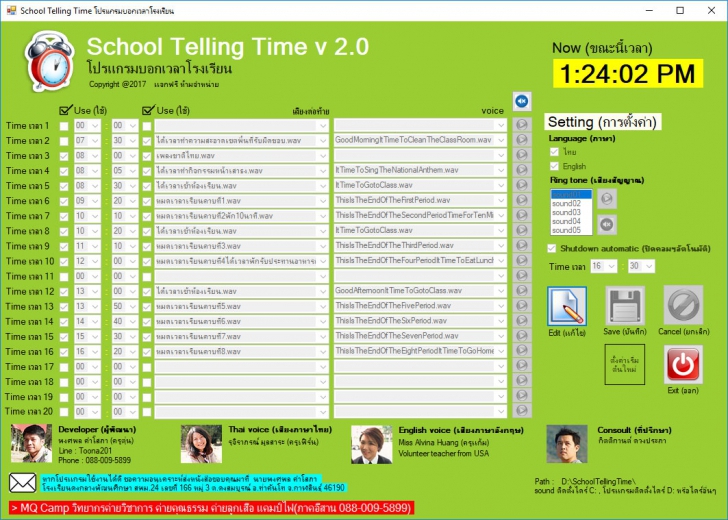Click the Path D:\SchoolTellingTime\ text
728x520 pixels.
[x=585, y=481]
